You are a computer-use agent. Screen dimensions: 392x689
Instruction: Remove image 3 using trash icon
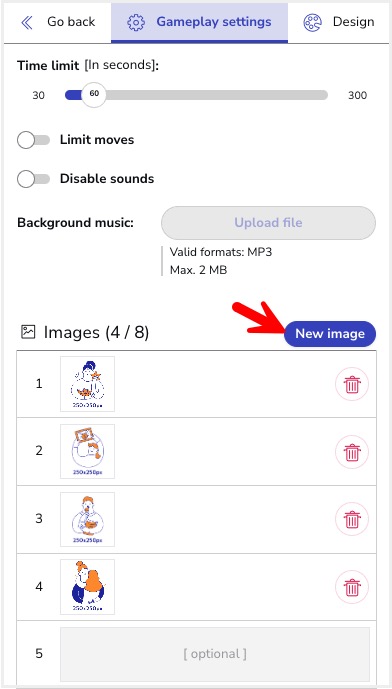point(352,519)
